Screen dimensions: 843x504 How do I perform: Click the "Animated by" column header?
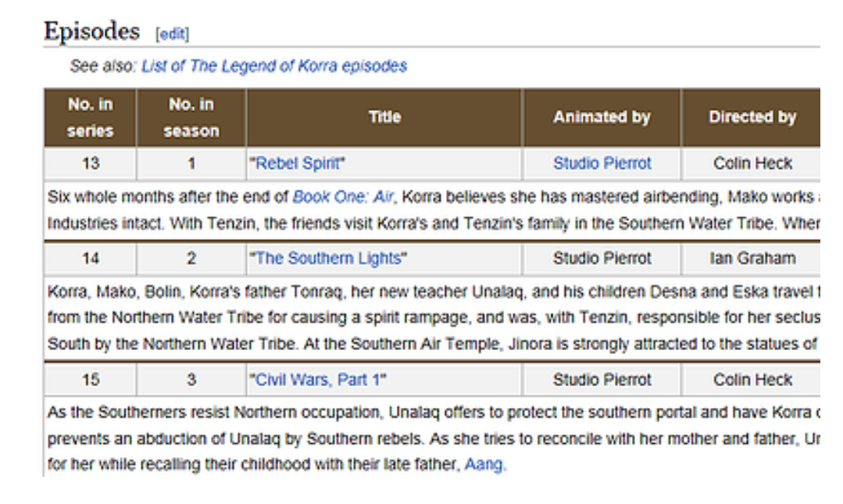click(x=602, y=117)
